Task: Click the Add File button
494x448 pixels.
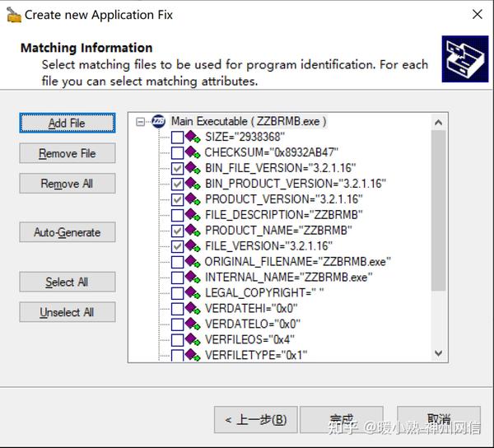Action: (68, 123)
